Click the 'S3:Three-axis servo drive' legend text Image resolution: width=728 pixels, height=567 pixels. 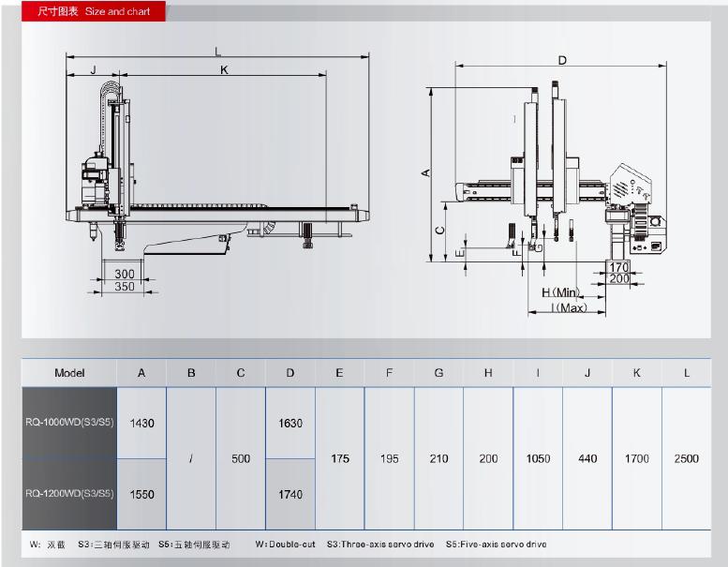[379, 545]
